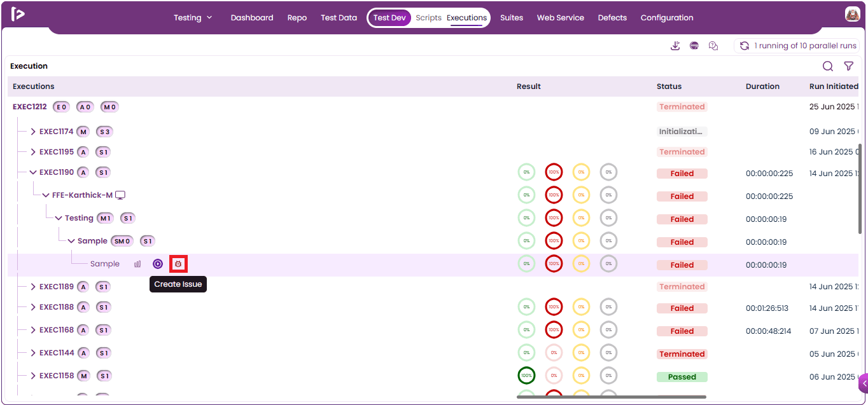Expand the purple side panel handle
Image resolution: width=868 pixels, height=405 pixels.
864,384
